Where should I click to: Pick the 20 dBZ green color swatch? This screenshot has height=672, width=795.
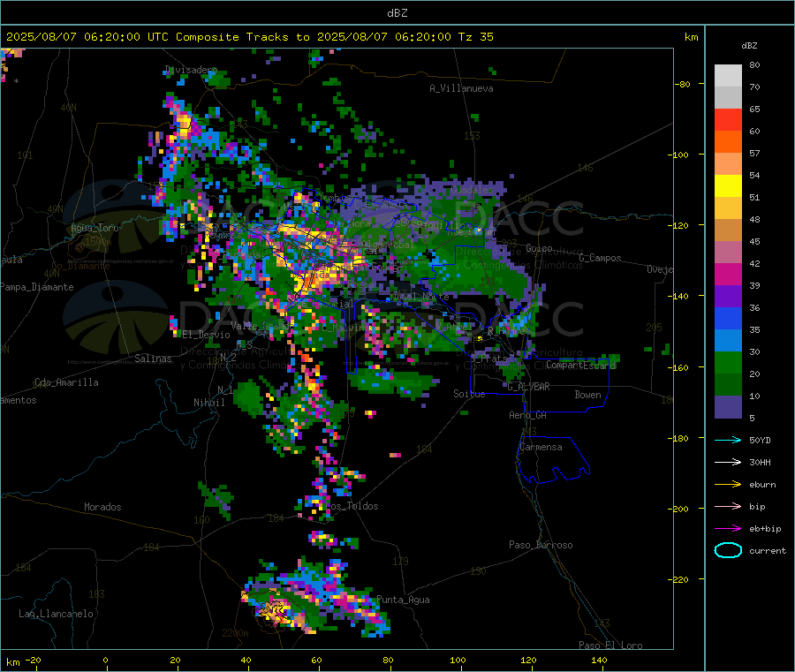coord(728,362)
